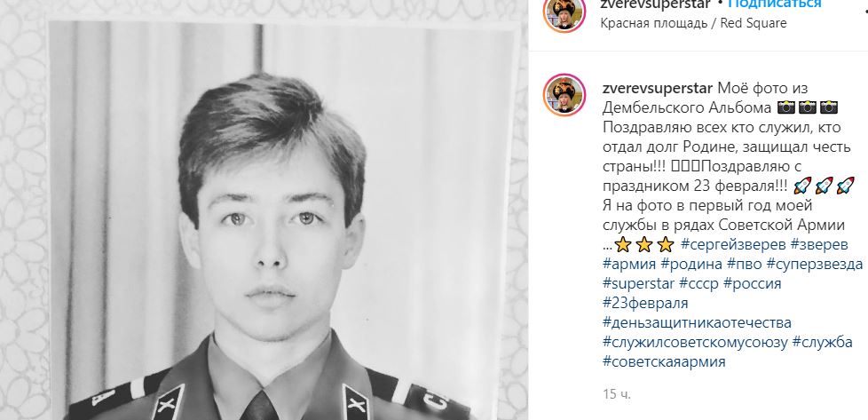Open the #ссср hashtag
868x420 pixels.
tap(699, 283)
